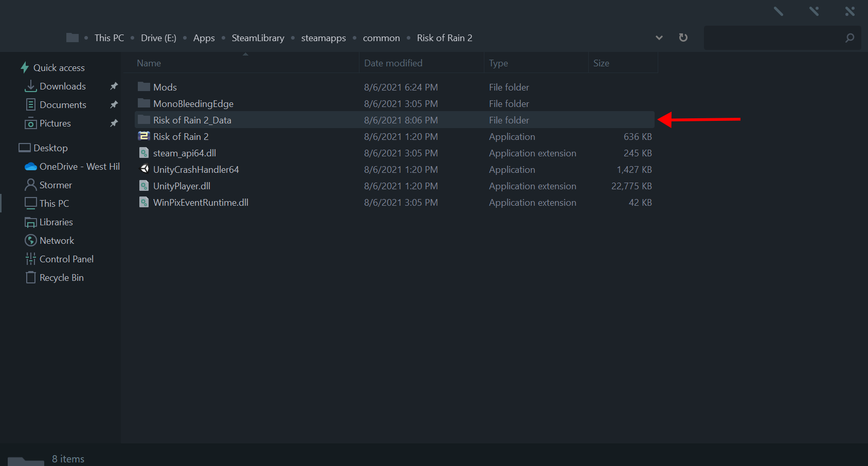Click the OneDrive cloud icon
The height and width of the screenshot is (466, 868).
31,167
